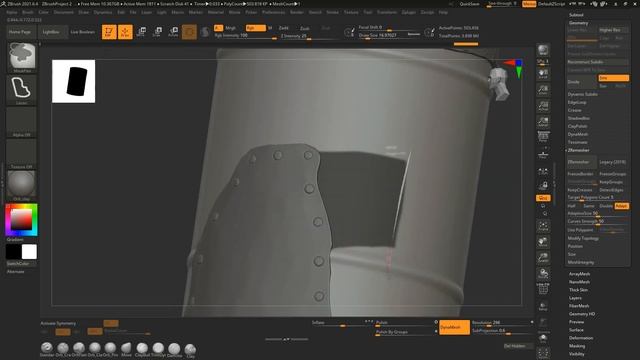640x360 pixels.
Task: Expand the ClayPolish section
Action: [577, 127]
